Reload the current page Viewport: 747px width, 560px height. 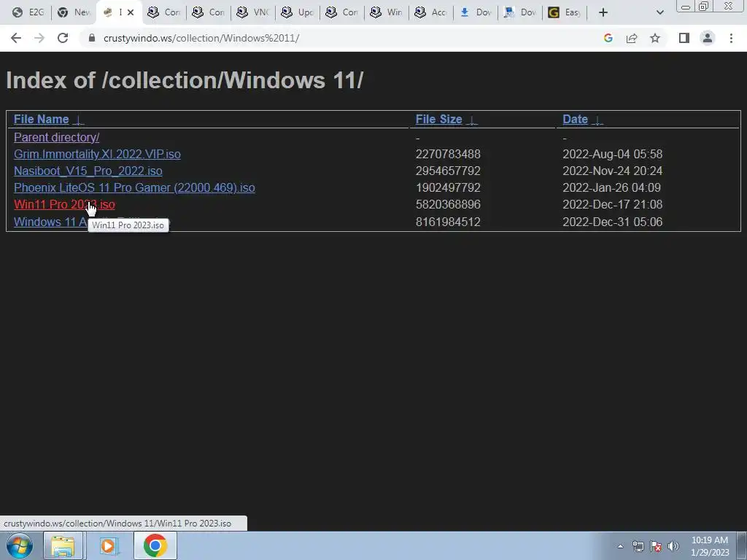pos(63,38)
